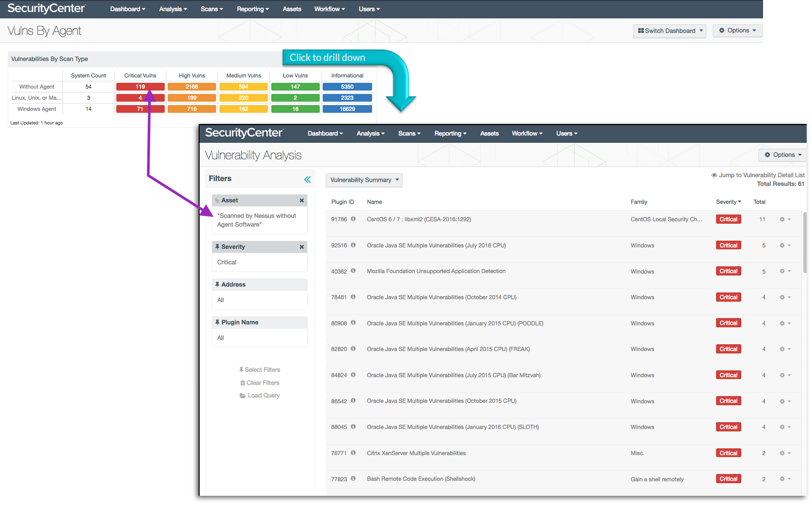Drill into Windows Agent high vulns cell 716
This screenshot has width=812, height=505.
pyautogui.click(x=192, y=109)
